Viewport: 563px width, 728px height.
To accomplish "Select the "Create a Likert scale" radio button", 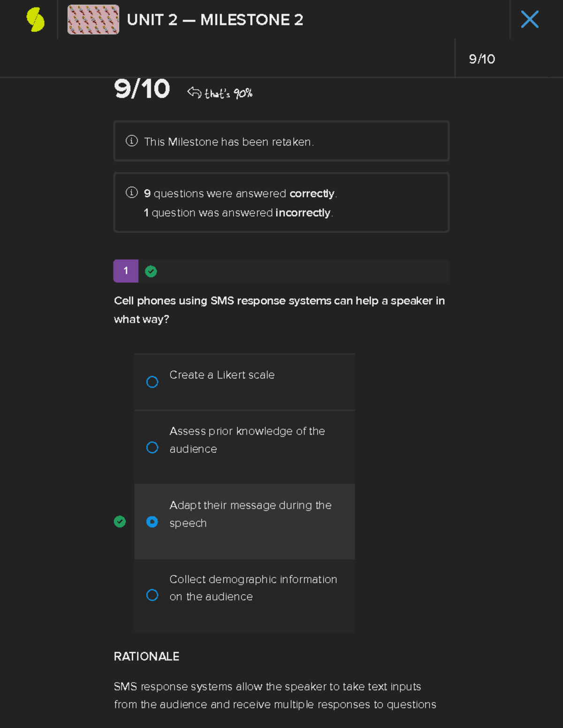I will pos(152,382).
